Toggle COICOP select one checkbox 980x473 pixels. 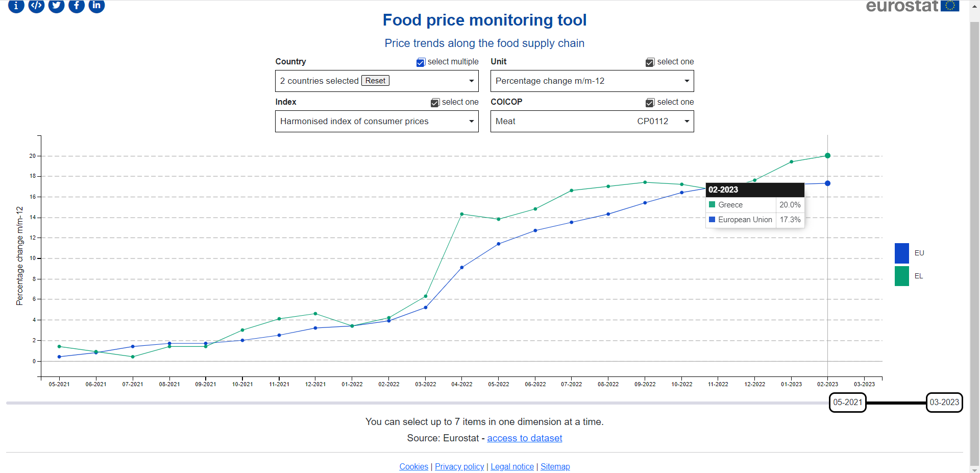[x=650, y=103]
